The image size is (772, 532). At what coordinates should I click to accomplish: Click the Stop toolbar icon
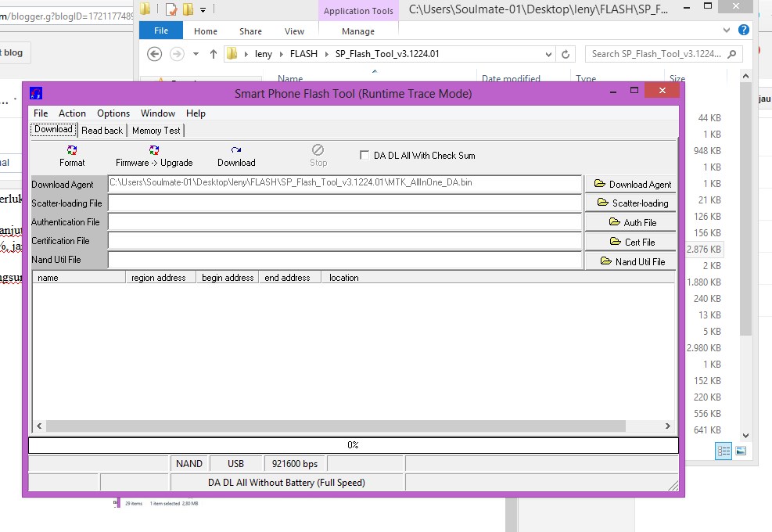(318, 149)
